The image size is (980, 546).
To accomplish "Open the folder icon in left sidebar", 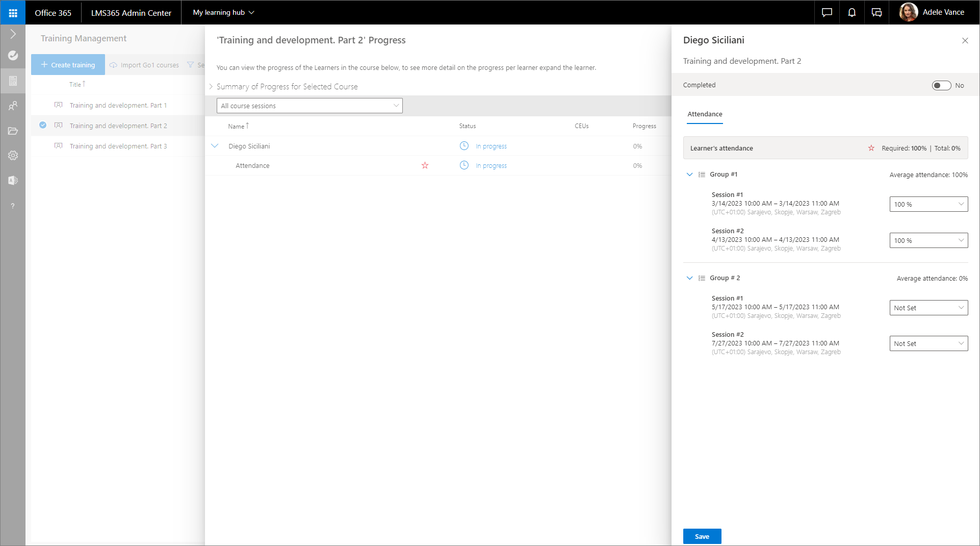I will (13, 131).
